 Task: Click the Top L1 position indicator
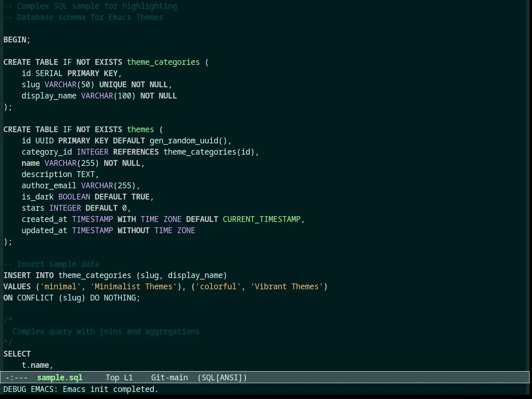point(119,378)
